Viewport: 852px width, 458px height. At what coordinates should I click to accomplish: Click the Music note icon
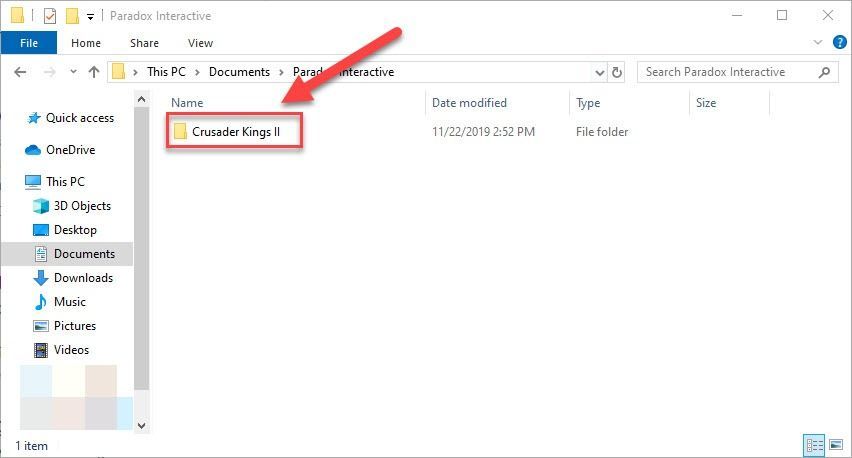coord(40,302)
